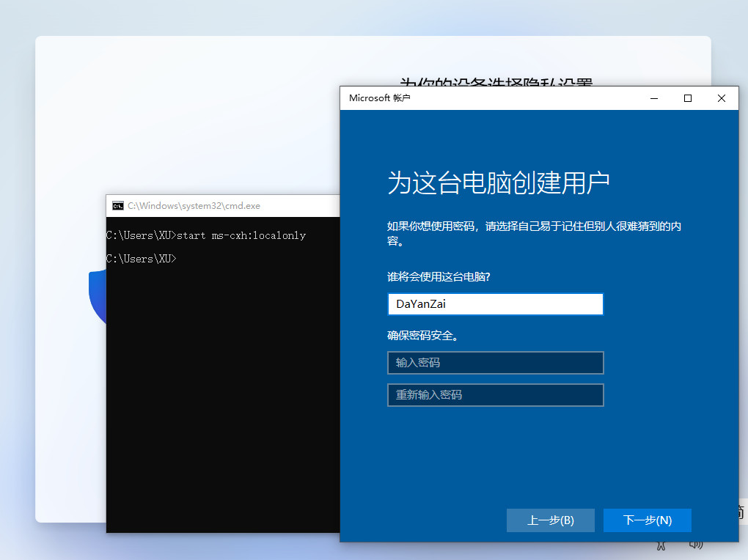
Task: Click the speaker volume icon at the bottom
Action: pyautogui.click(x=695, y=543)
